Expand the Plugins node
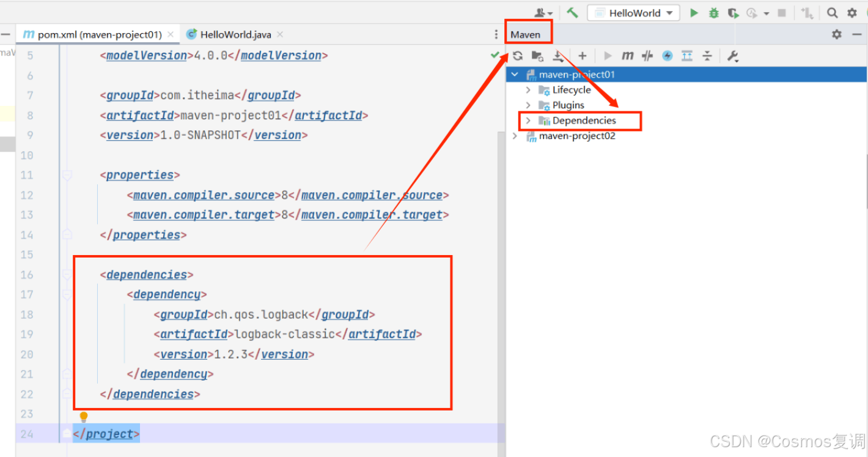The image size is (868, 457). pos(528,105)
